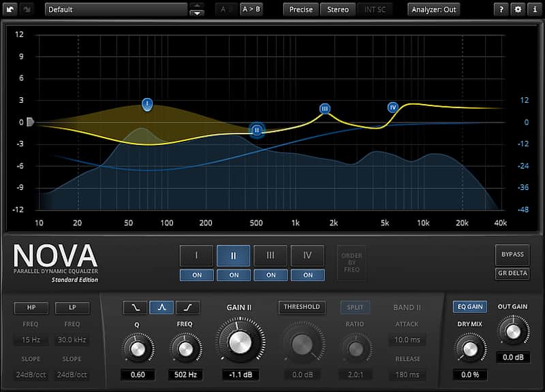Screen dimensions: 545x392
Task: Click the LP 30.0 kHz frequency field
Action: coord(72,340)
